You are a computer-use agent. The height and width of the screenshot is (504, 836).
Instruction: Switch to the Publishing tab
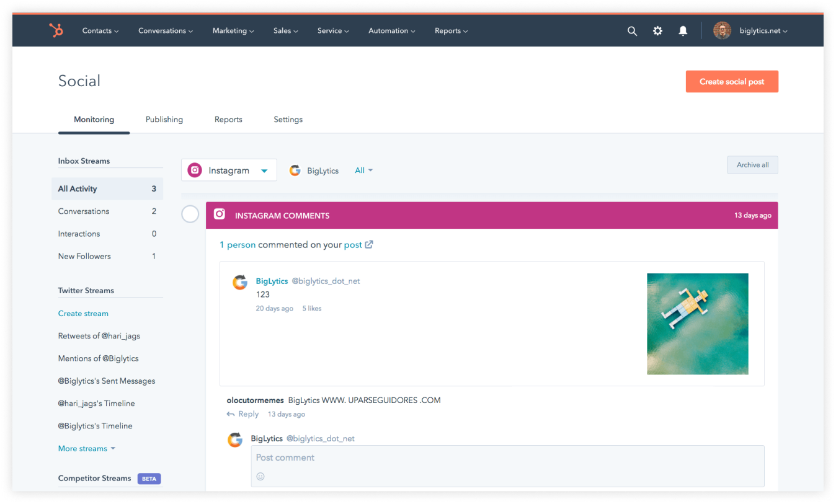(x=164, y=120)
